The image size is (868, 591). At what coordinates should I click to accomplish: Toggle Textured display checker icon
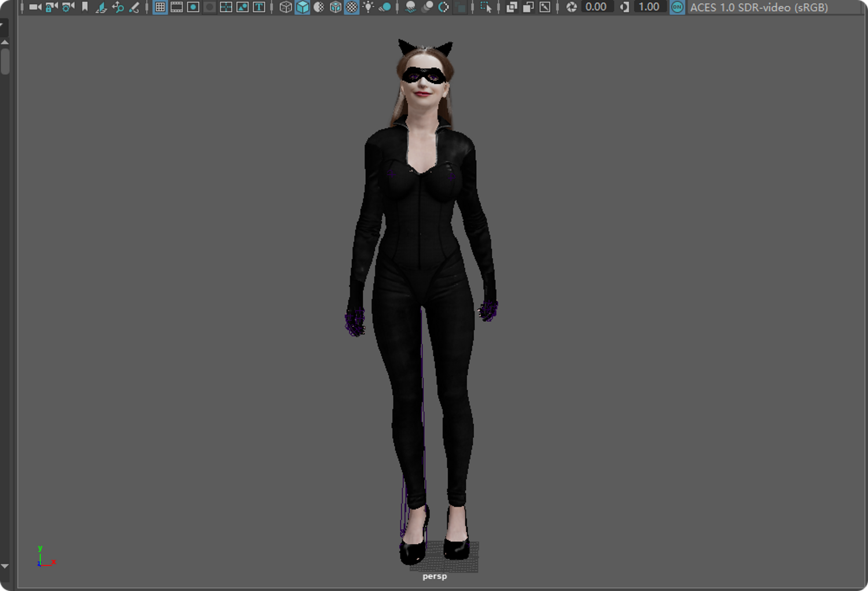352,7
